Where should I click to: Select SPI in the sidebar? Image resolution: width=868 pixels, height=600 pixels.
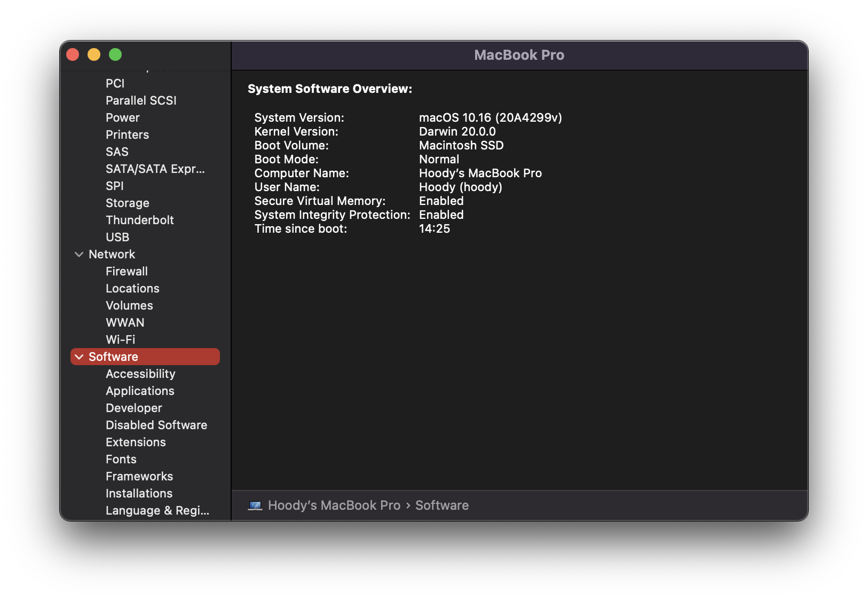tap(114, 186)
